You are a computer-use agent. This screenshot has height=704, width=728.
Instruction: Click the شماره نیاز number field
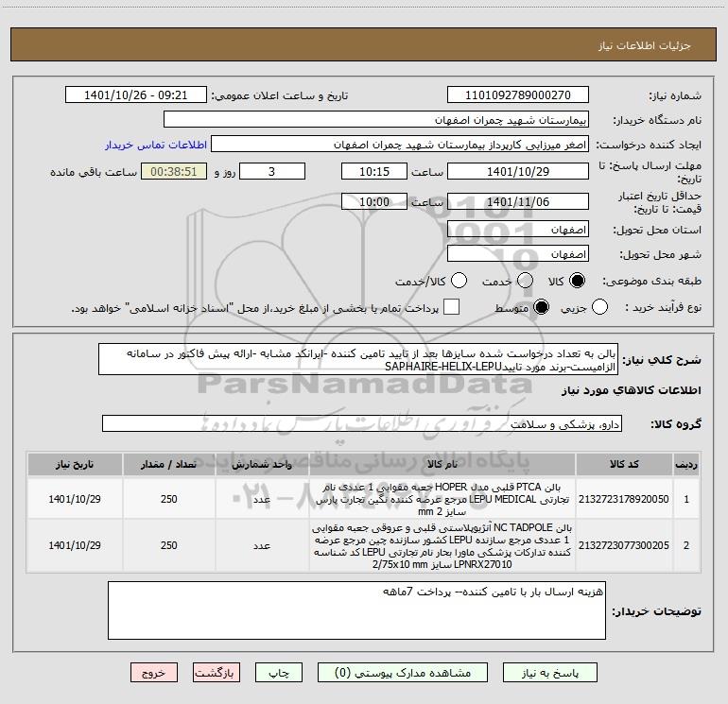[x=518, y=94]
